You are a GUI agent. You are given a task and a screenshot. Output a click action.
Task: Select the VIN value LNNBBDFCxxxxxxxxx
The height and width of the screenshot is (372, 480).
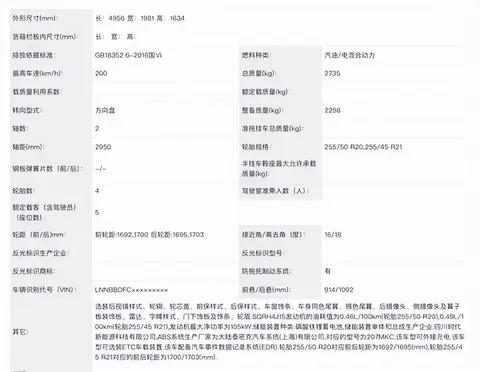point(131,290)
